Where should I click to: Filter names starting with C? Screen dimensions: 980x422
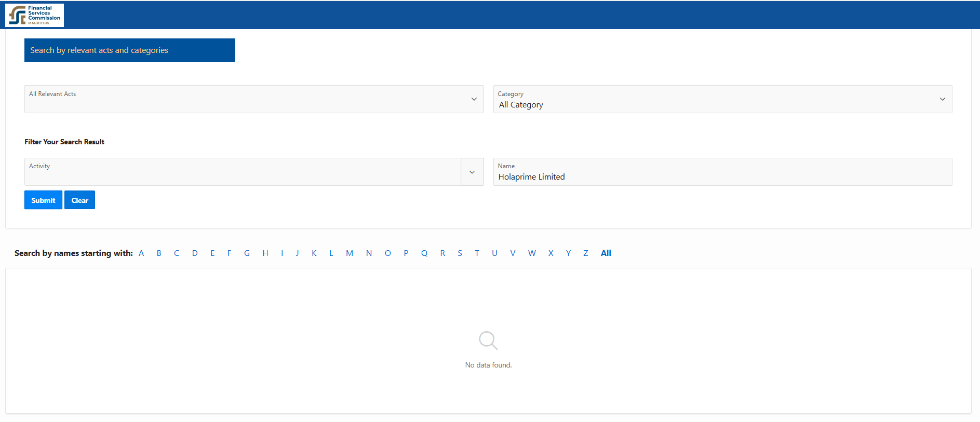pos(177,253)
